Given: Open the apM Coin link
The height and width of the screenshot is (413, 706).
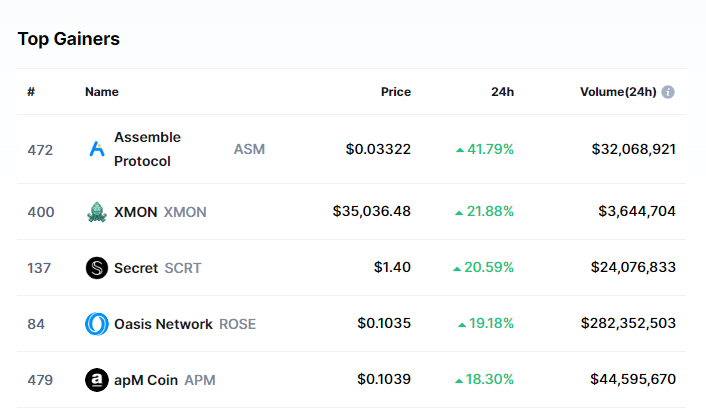Looking at the screenshot, I should pos(146,380).
